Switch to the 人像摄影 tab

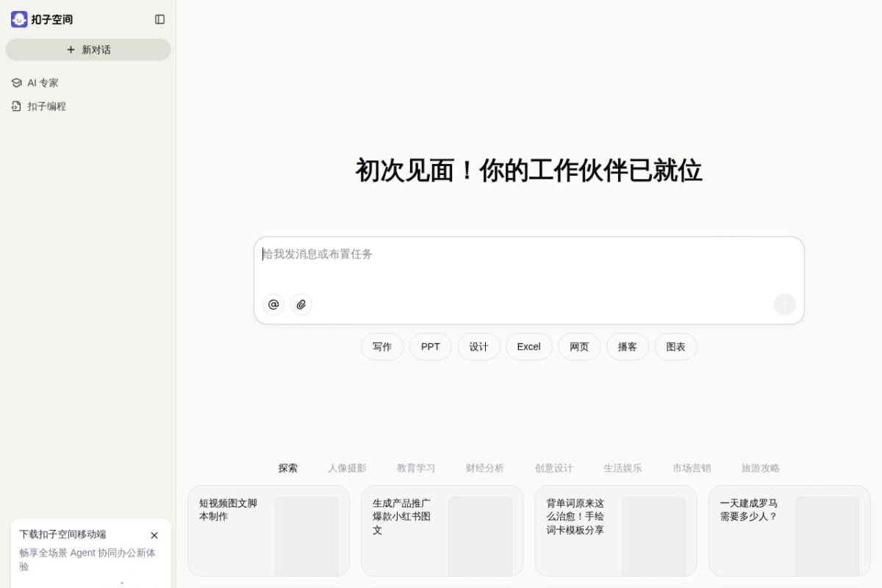pyautogui.click(x=347, y=467)
